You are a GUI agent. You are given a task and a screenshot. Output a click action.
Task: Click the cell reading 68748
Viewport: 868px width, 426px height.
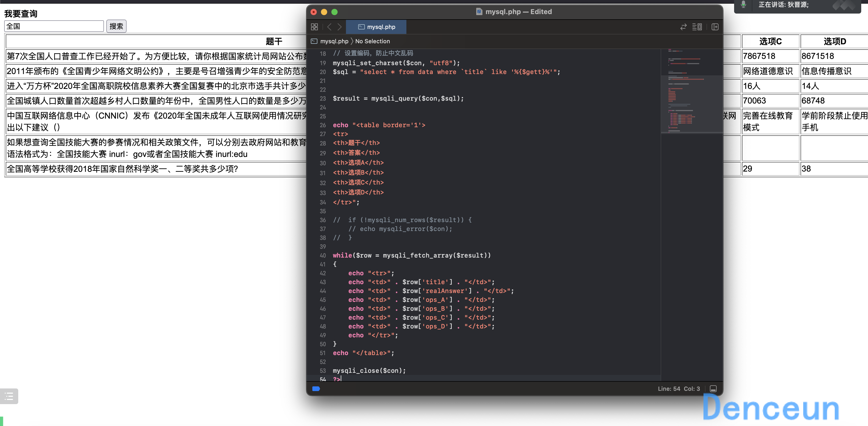click(834, 101)
